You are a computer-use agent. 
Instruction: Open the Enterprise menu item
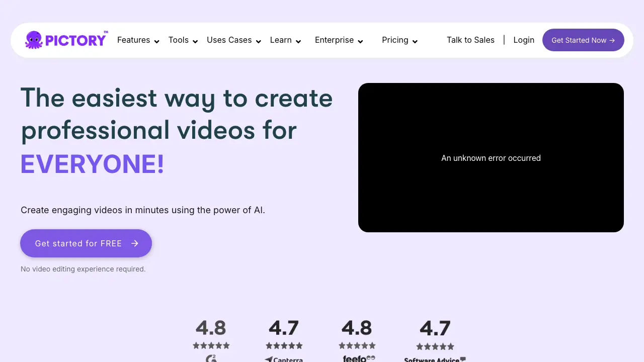334,40
